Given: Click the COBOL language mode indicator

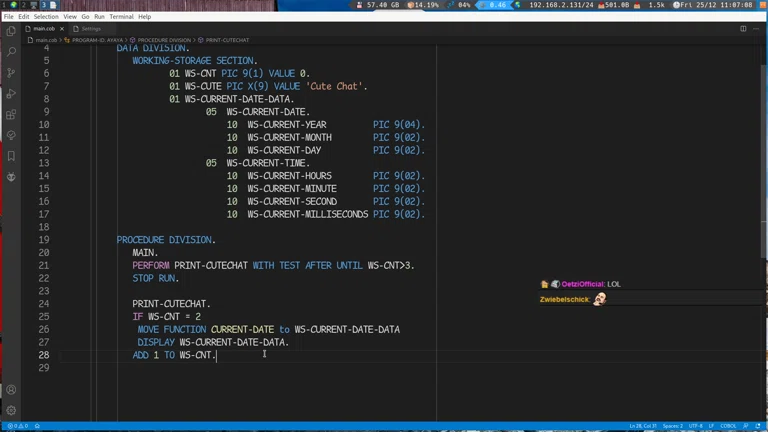Looking at the screenshot, I should click(x=729, y=426).
